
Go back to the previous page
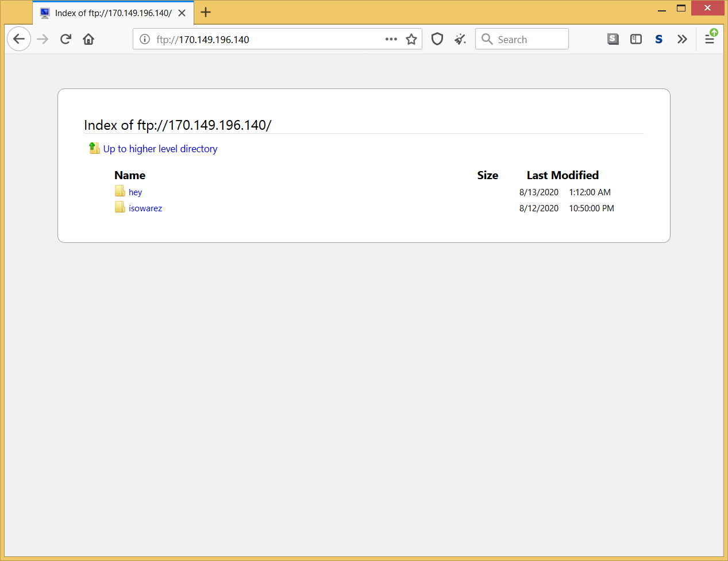click(x=19, y=39)
